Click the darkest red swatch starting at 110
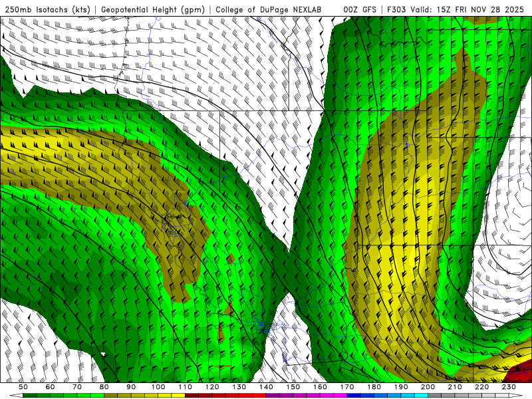Image resolution: width=532 pixels, height=399 pixels. point(192,395)
